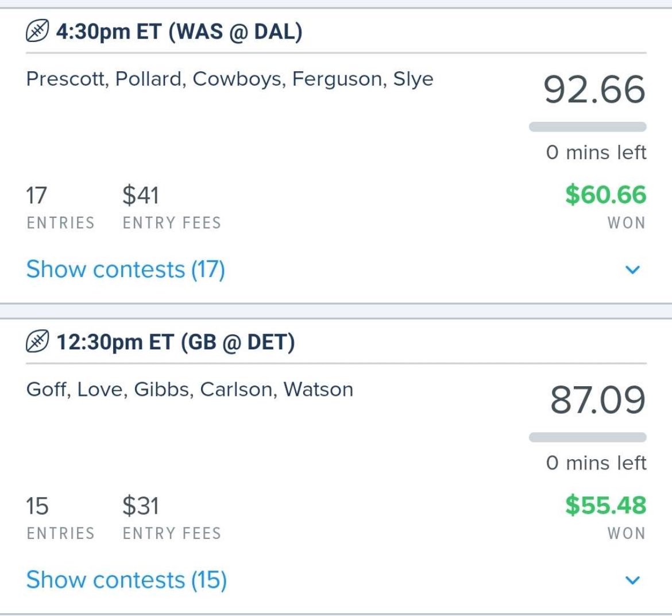Expand contests with the WAS @ DAL chevron
Screen dimensions: 672x616
pyautogui.click(x=632, y=269)
